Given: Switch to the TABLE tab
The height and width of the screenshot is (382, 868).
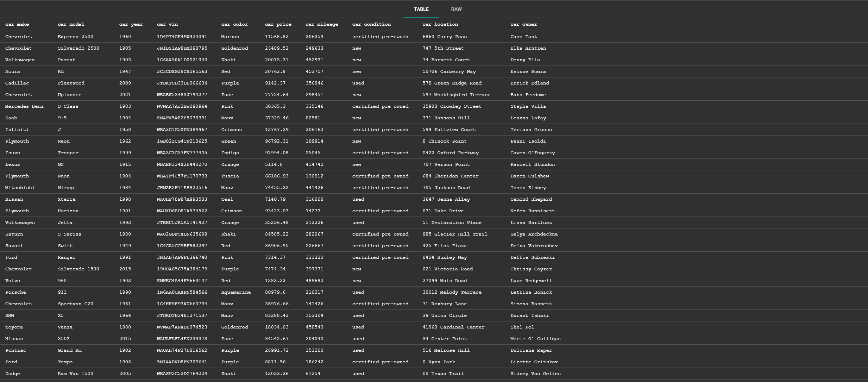Looking at the screenshot, I should [421, 9].
